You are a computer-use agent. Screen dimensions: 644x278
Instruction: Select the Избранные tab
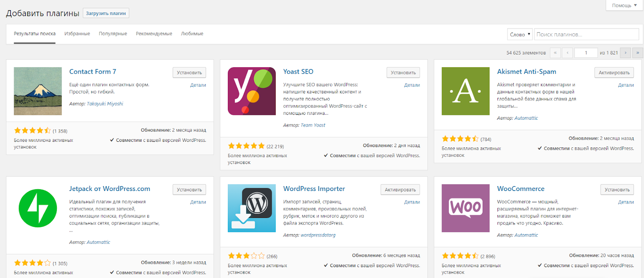click(77, 34)
